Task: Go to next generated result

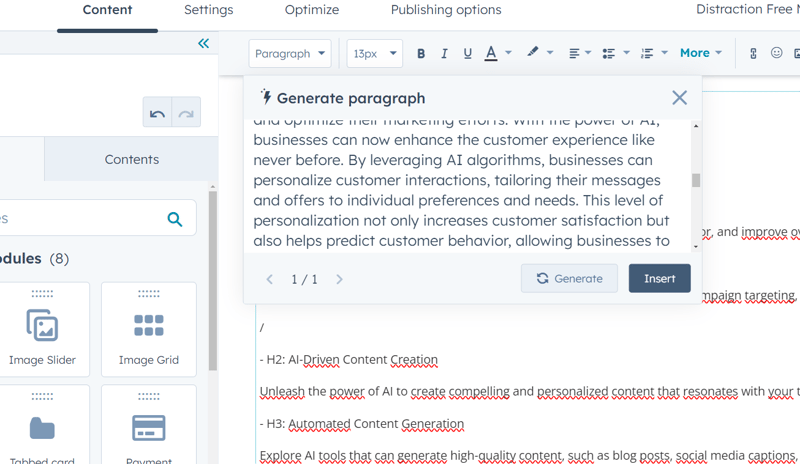Action: (x=339, y=279)
